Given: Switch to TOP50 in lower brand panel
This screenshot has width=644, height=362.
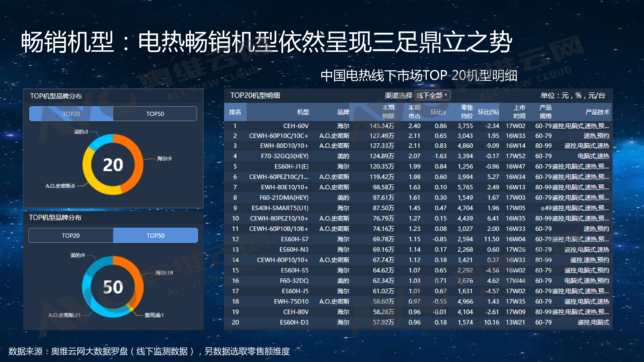Looking at the screenshot, I should click(x=155, y=235).
